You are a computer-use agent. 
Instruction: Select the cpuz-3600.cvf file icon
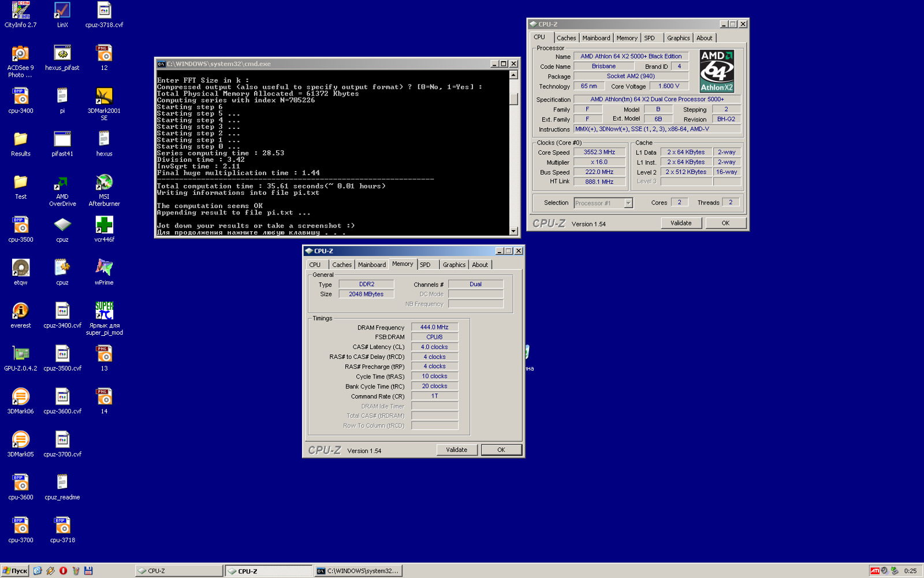[62, 402]
